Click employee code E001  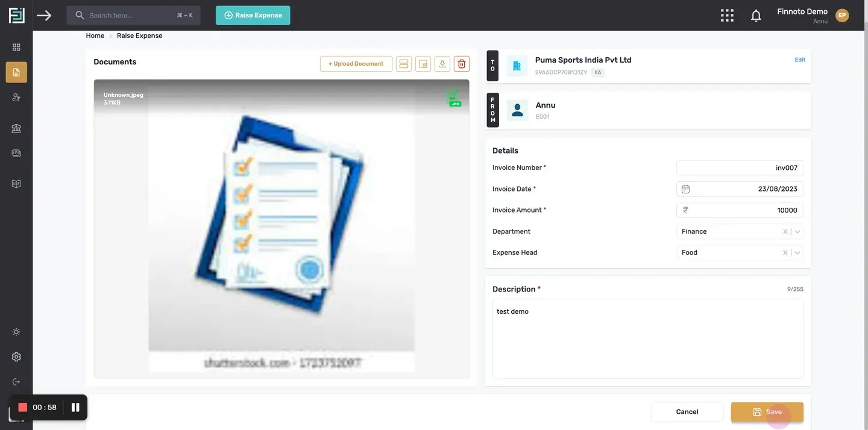pyautogui.click(x=542, y=117)
